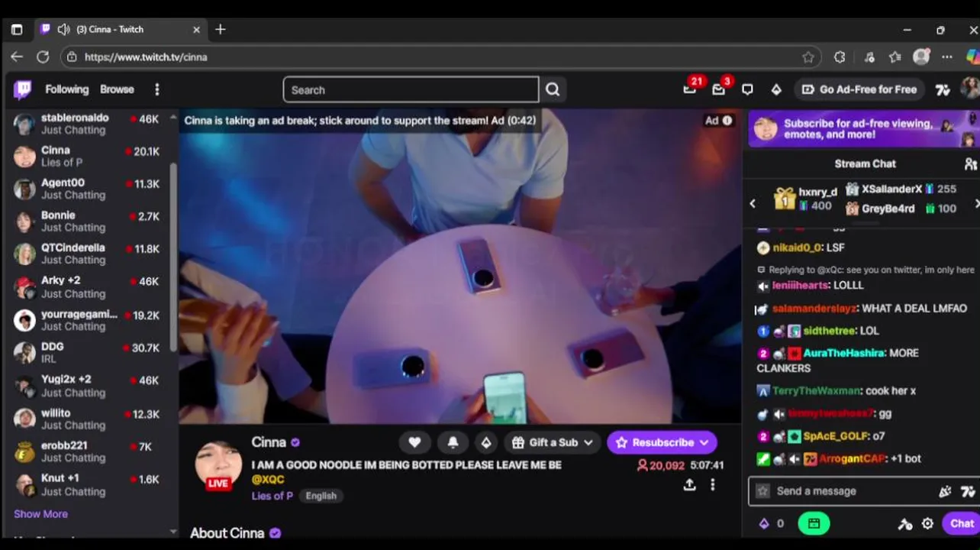Open chat tool icon left of gear
The width and height of the screenshot is (980, 550).
pyautogui.click(x=905, y=523)
